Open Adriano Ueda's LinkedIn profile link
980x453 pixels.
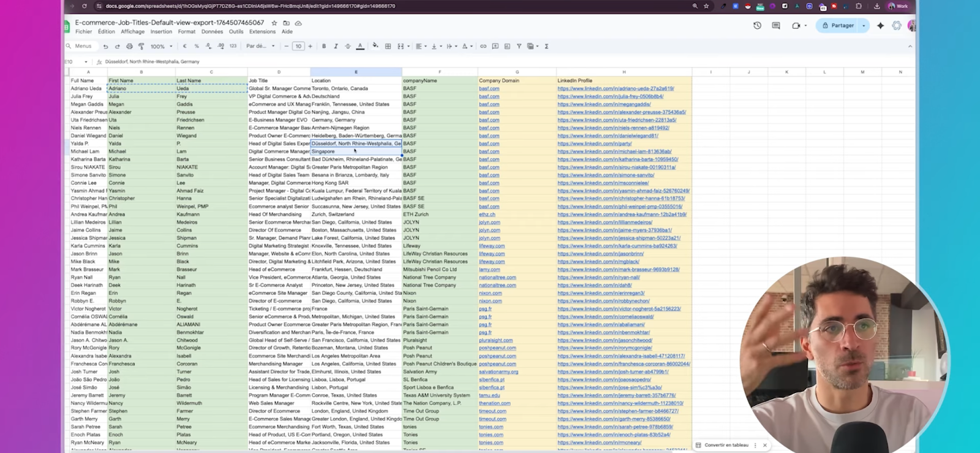click(616, 89)
